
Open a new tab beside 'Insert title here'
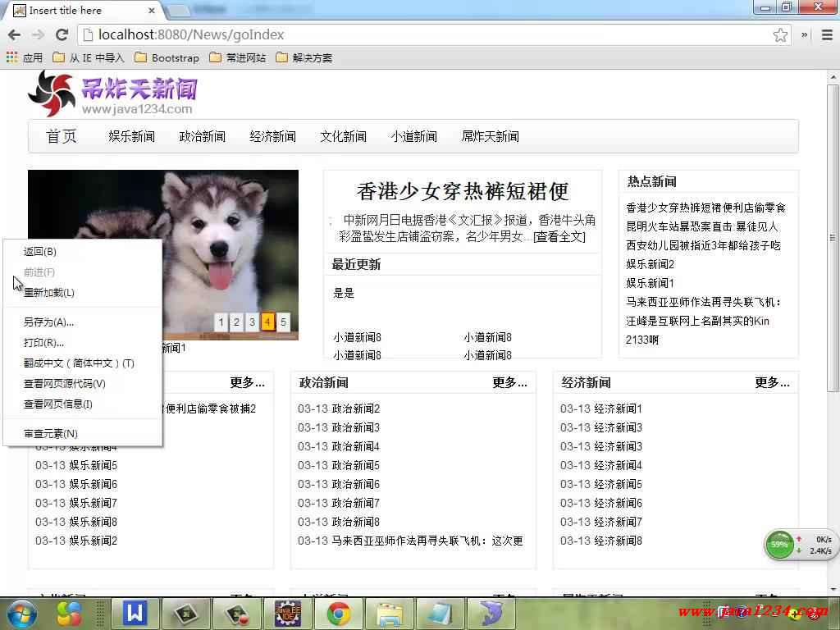(180, 10)
